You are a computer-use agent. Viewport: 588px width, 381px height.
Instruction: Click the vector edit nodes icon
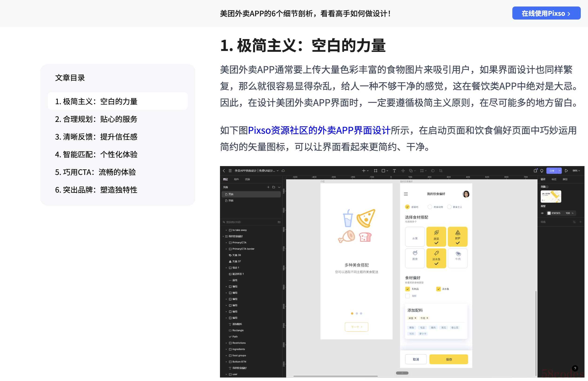click(x=422, y=171)
